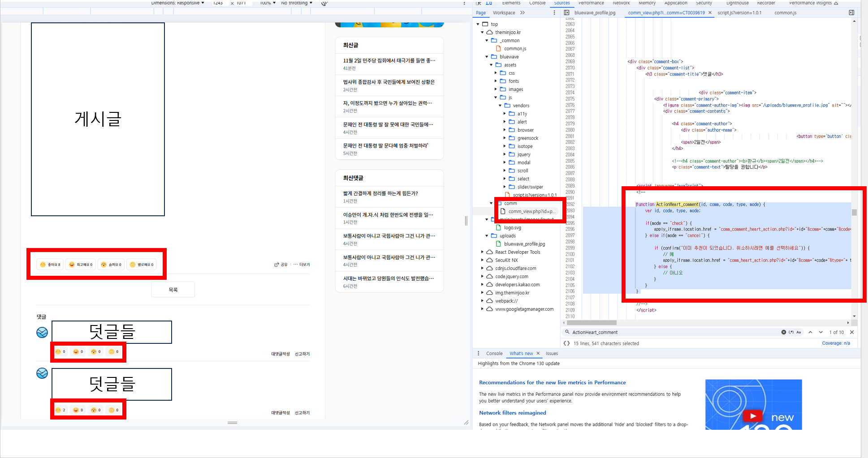Screen dimensions: 868x458
Task: Go to the next search match
Action: coord(820,332)
